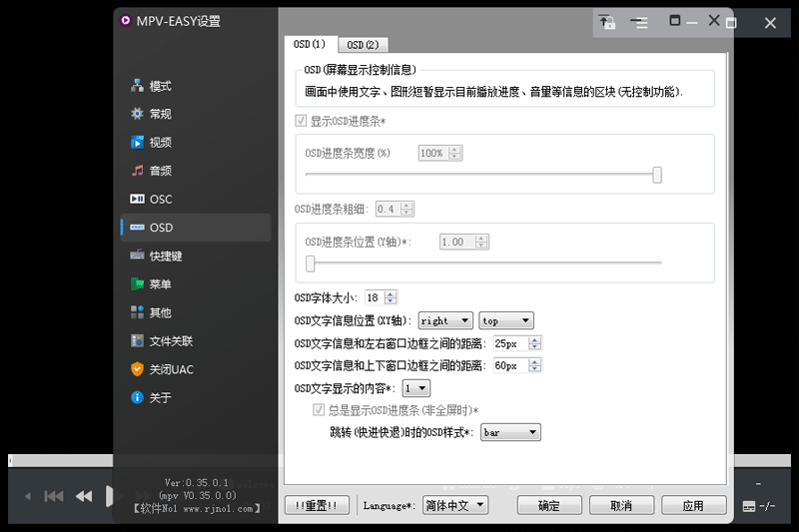Open the 文件关联 icon
The width and height of the screenshot is (799, 532).
[x=137, y=340]
